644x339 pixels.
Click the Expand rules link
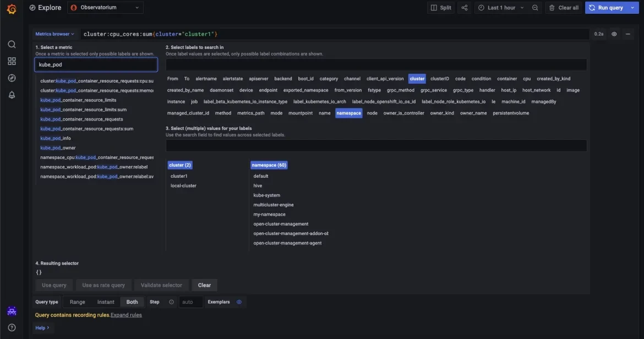pyautogui.click(x=127, y=315)
